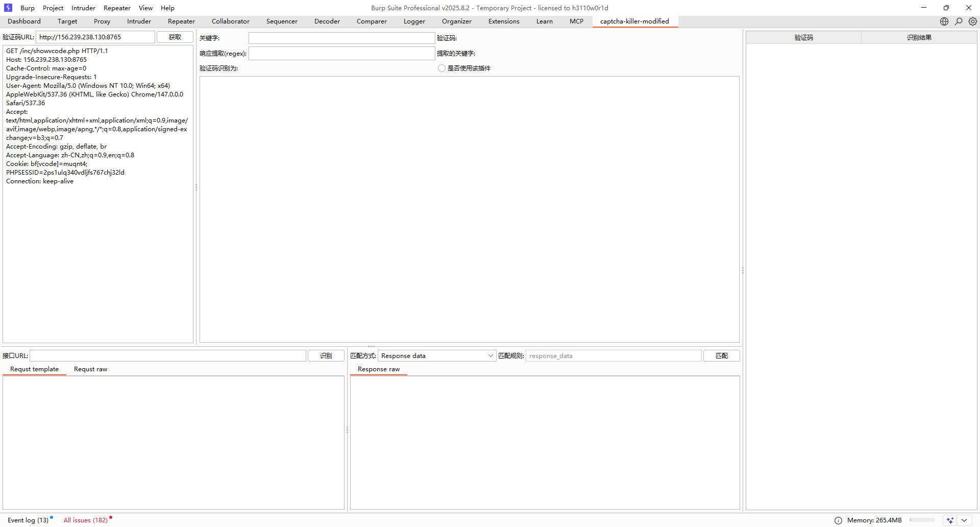The width and height of the screenshot is (980, 527).
Task: Open the Project menu
Action: coord(53,8)
